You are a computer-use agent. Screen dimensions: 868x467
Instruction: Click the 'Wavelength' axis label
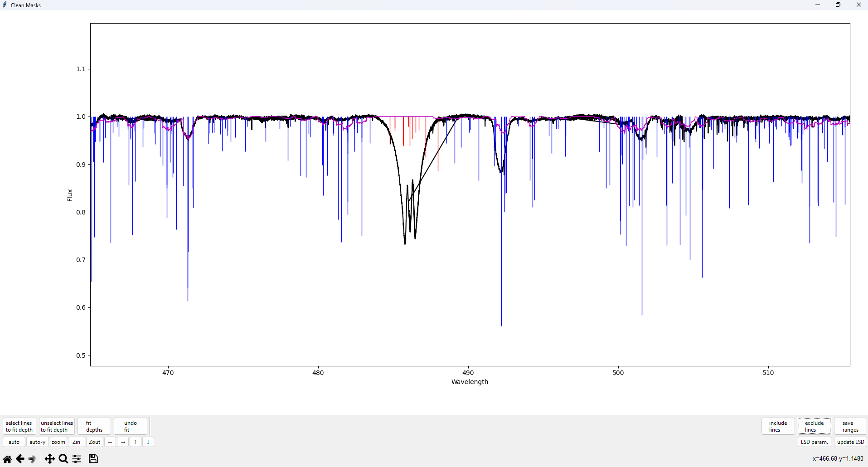pos(470,382)
